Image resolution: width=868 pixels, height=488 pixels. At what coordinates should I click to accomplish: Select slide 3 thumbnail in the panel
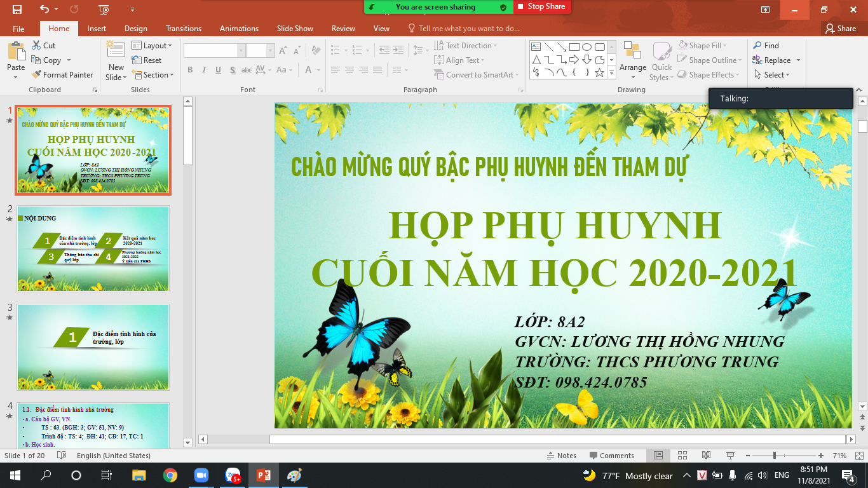point(93,347)
